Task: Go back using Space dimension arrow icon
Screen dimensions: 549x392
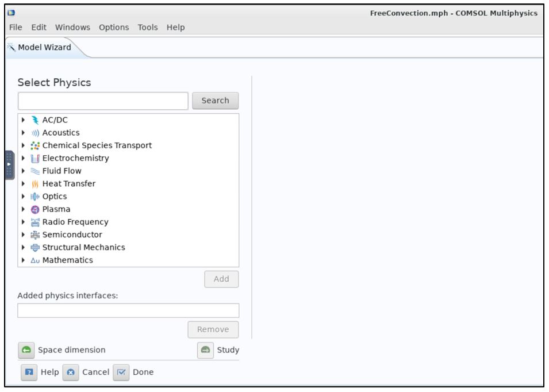Action: pyautogui.click(x=26, y=350)
